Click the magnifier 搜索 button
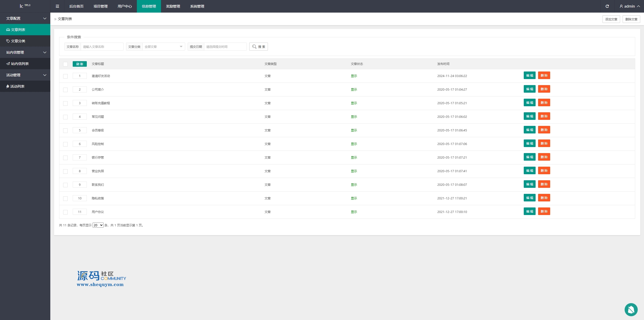644x320 pixels. click(258, 47)
